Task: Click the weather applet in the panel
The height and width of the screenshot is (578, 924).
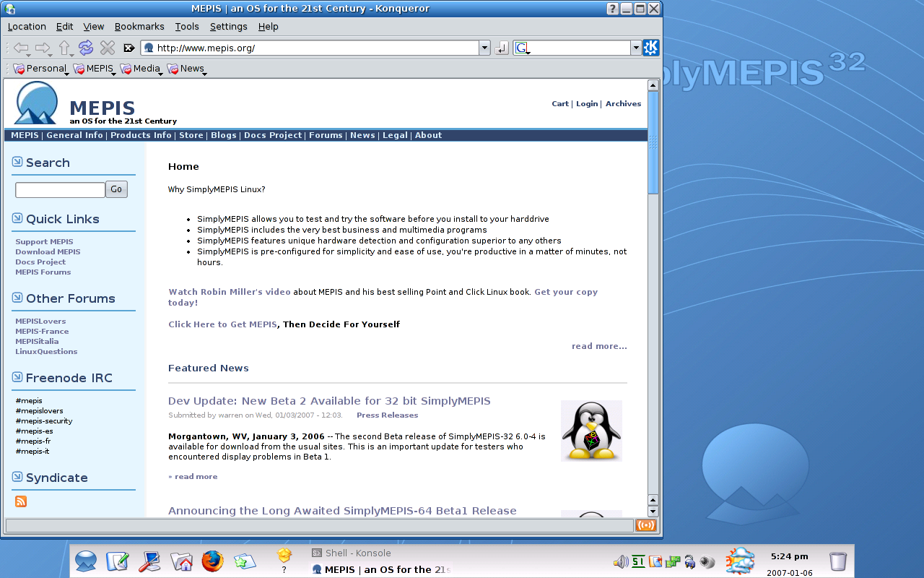Action: click(740, 561)
